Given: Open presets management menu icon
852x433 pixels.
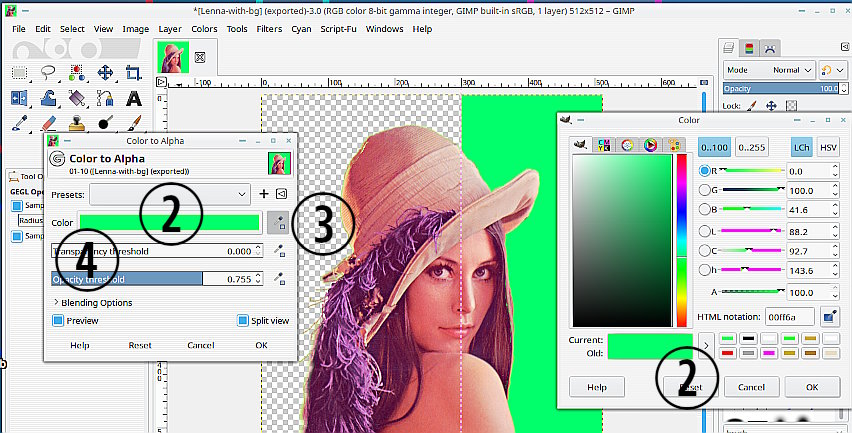Looking at the screenshot, I should [281, 194].
